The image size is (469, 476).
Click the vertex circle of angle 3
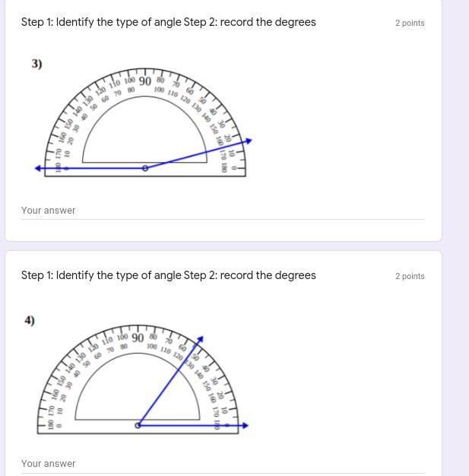[x=145, y=168]
